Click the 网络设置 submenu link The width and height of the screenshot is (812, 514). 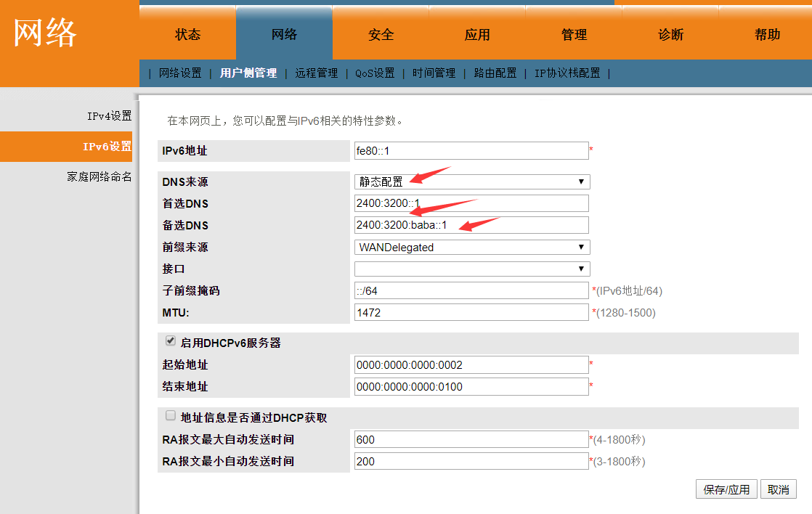point(180,73)
